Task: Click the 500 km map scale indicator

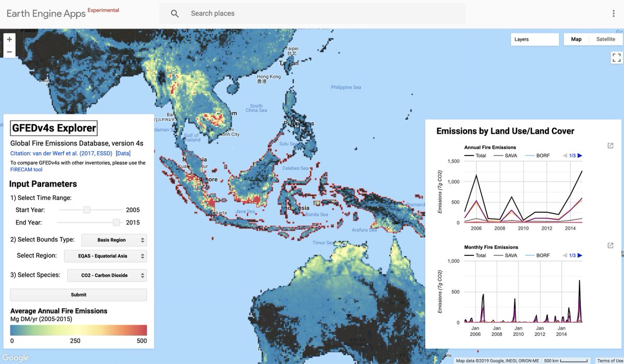Action: pyautogui.click(x=566, y=361)
